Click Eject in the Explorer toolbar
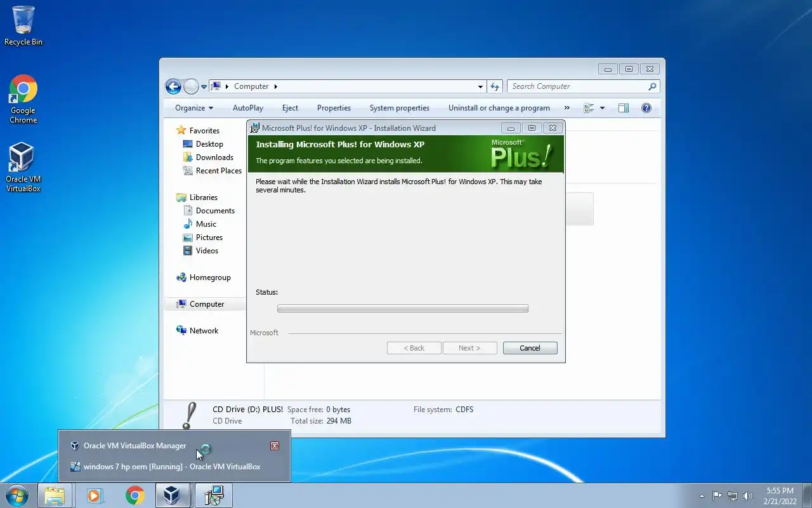 [x=290, y=108]
